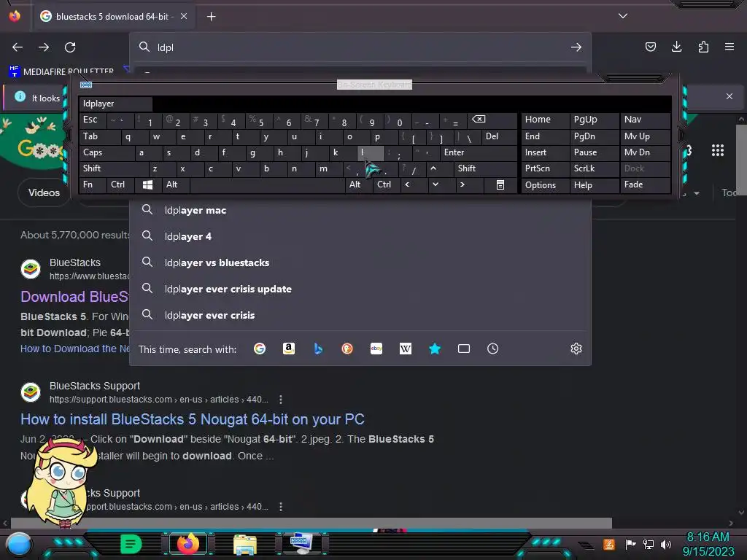This screenshot has height=560, width=747.
Task: Search in bookmarks star icon
Action: (435, 349)
